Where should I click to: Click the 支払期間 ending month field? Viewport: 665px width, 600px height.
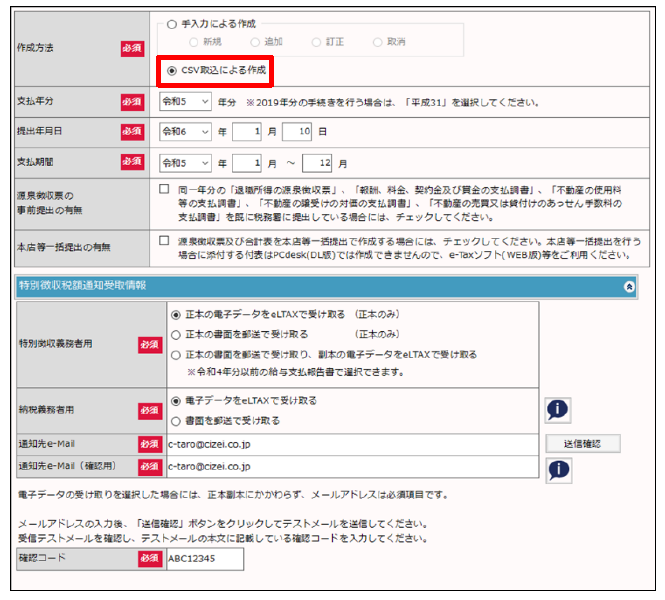point(315,162)
